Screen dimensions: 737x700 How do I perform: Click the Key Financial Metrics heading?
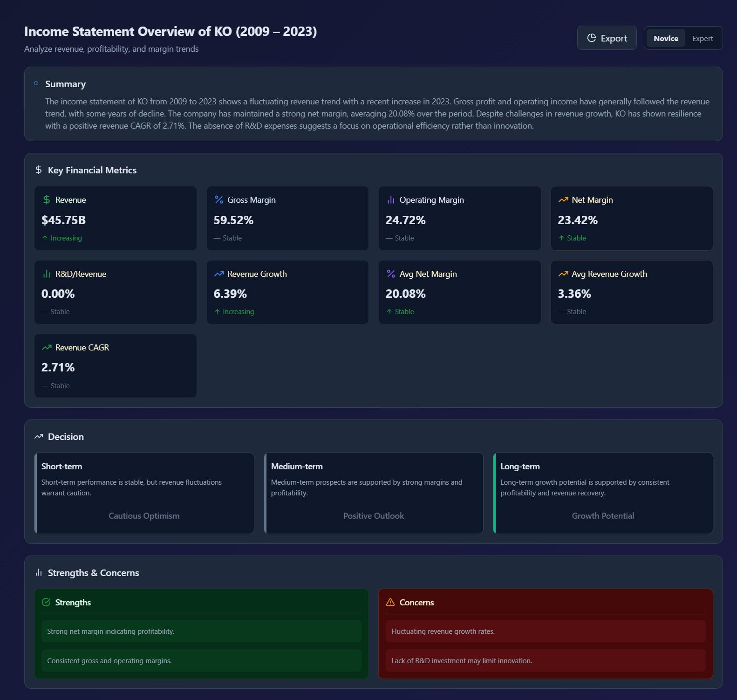click(x=92, y=170)
